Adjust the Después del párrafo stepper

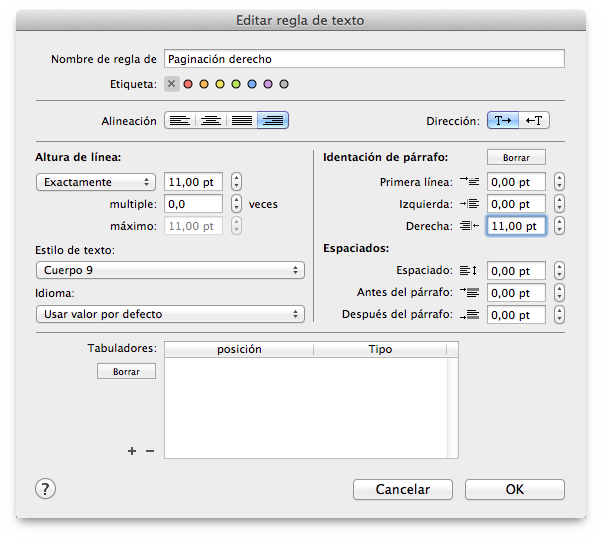pos(559,315)
